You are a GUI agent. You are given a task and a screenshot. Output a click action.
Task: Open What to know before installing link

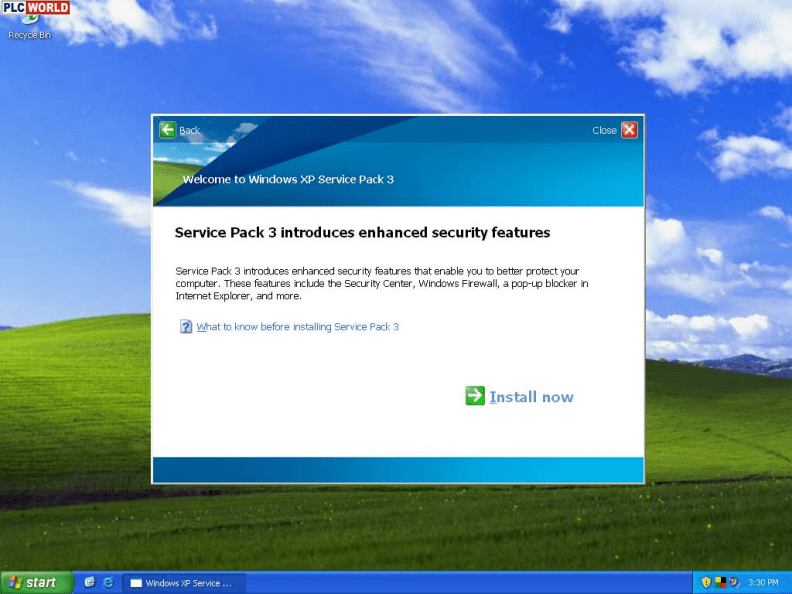click(298, 327)
